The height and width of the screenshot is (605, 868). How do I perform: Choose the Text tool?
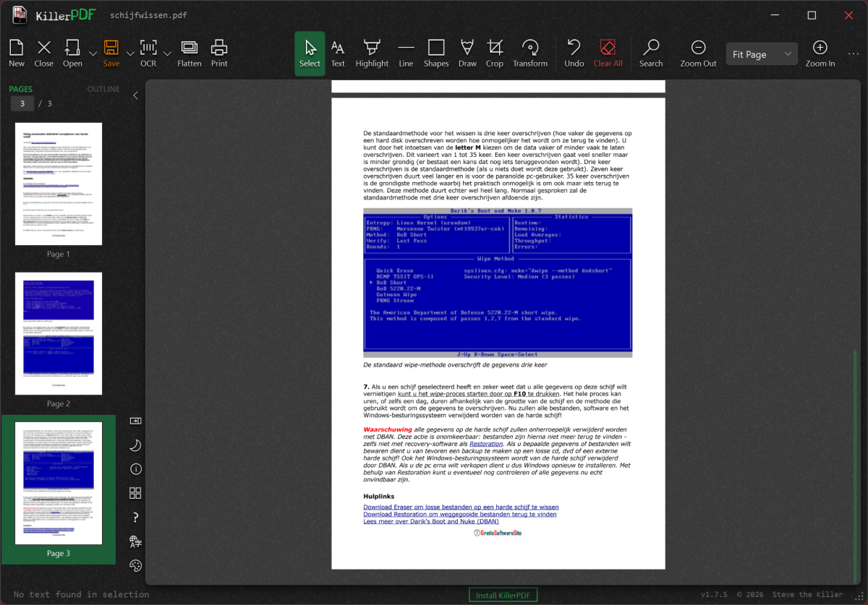pyautogui.click(x=338, y=54)
